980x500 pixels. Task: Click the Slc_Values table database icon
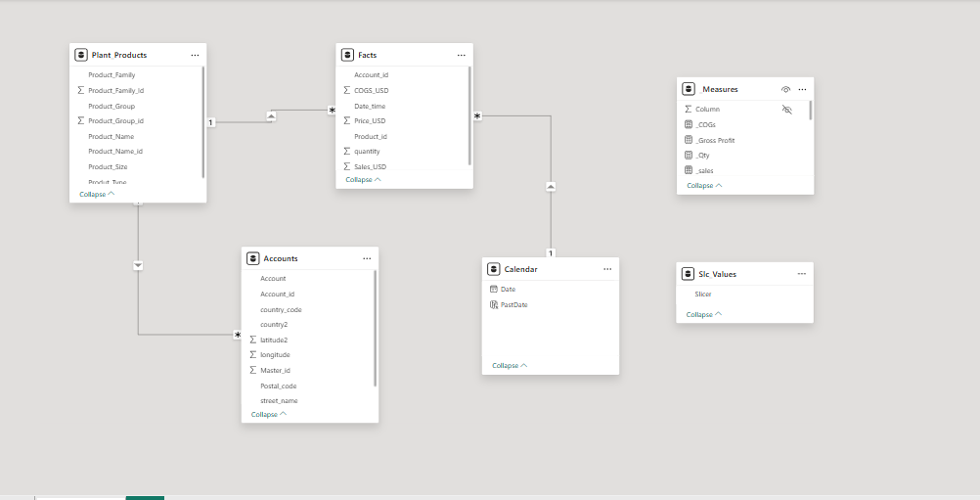(688, 274)
